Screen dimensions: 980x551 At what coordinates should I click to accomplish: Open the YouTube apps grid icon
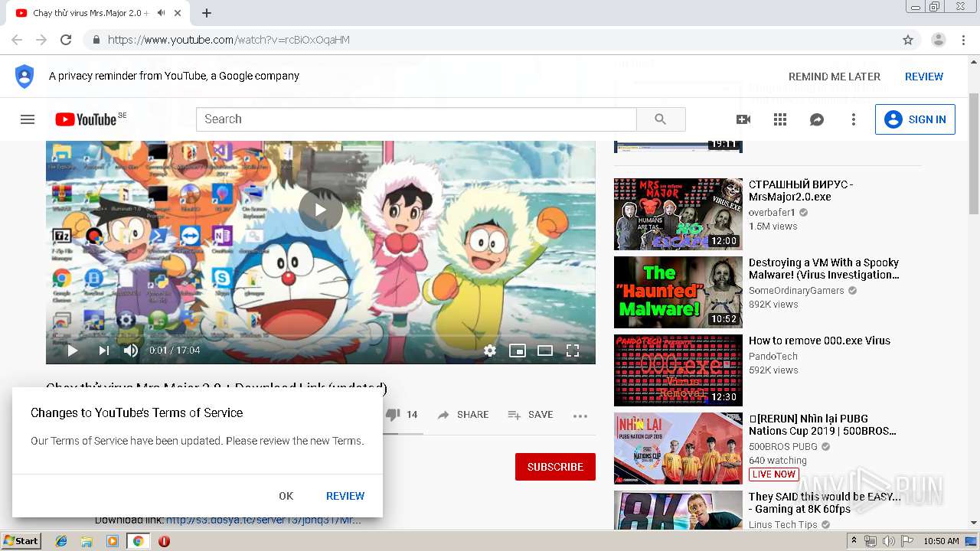(x=780, y=119)
